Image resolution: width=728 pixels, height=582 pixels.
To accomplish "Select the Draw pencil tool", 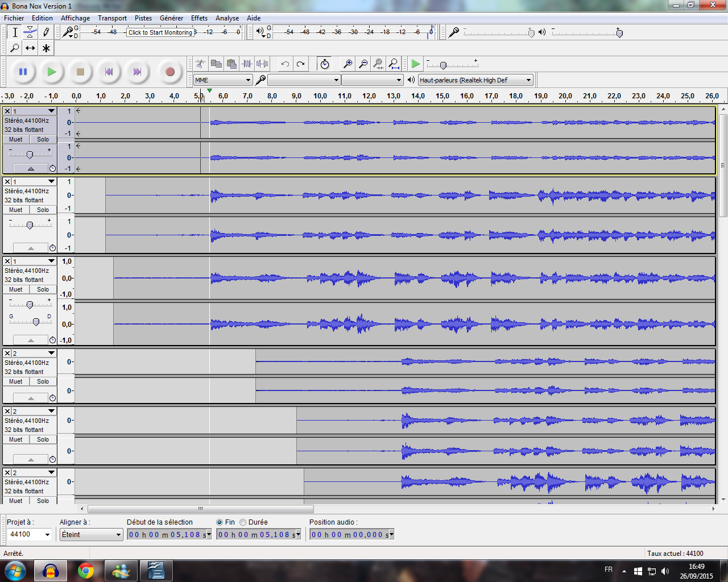I will [46, 32].
